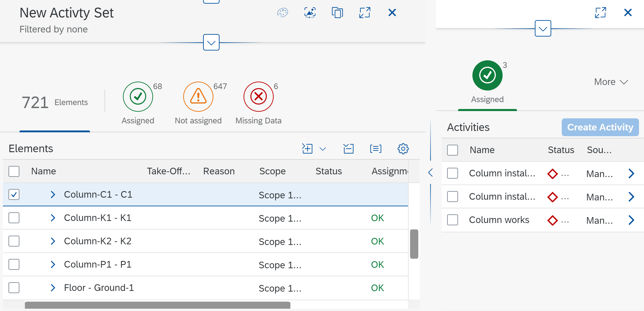Open details arrow for first Column instal... activity
Viewport: 644px width, 311px height.
(631, 173)
